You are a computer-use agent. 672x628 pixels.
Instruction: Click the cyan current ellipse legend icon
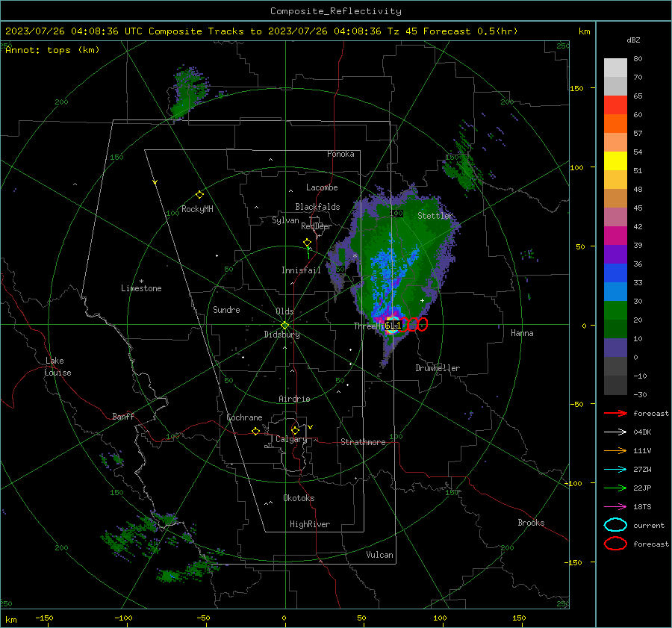(615, 525)
